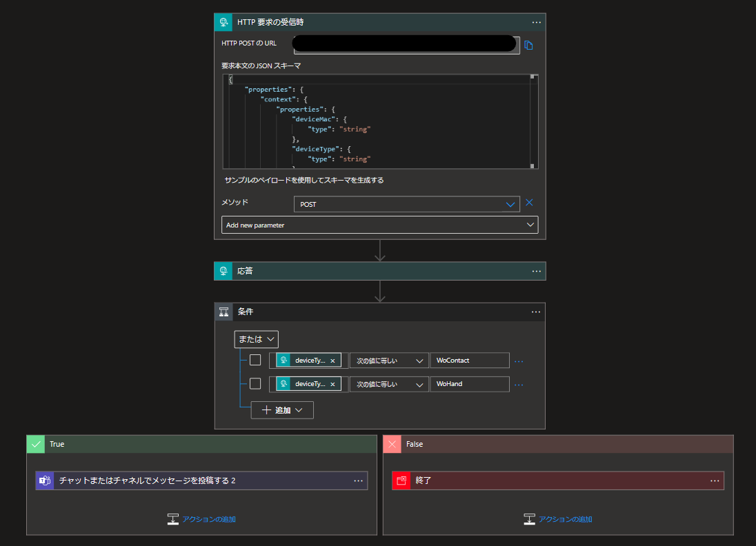This screenshot has height=546, width=756.
Task: Open the または operator dropdown
Action: tap(256, 339)
